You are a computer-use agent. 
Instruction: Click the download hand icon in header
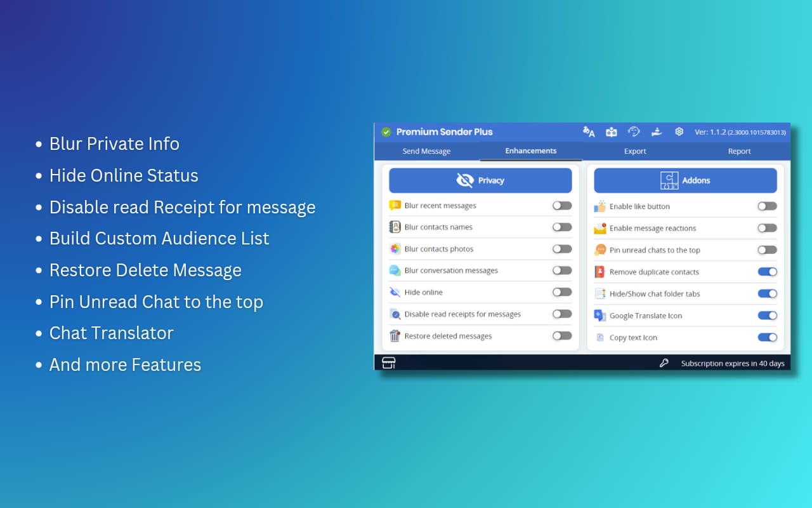click(657, 131)
